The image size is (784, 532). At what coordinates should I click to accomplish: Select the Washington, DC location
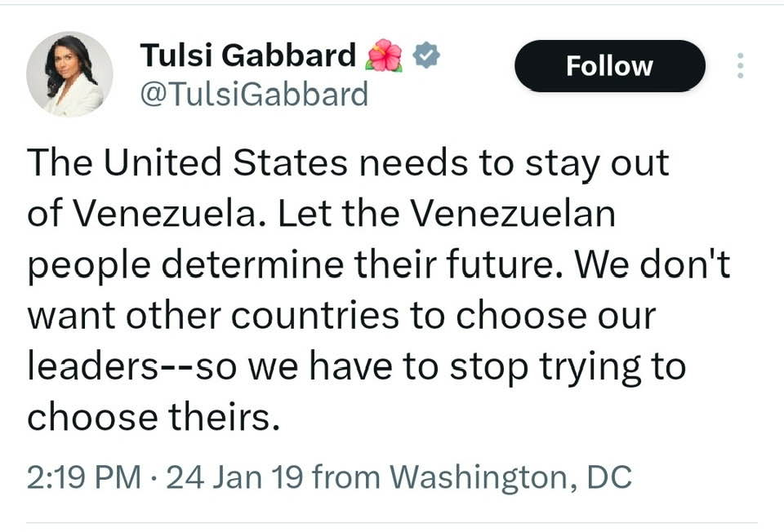pos(510,477)
